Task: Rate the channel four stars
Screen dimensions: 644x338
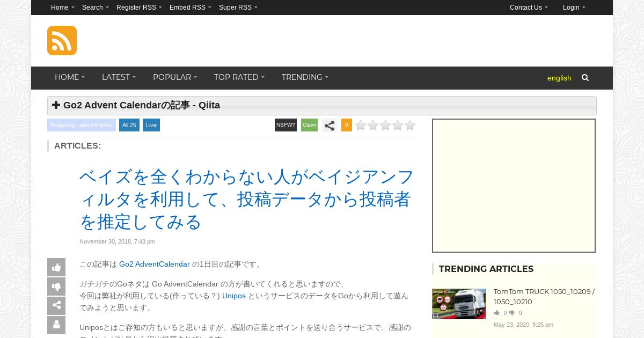Action: [x=398, y=126]
